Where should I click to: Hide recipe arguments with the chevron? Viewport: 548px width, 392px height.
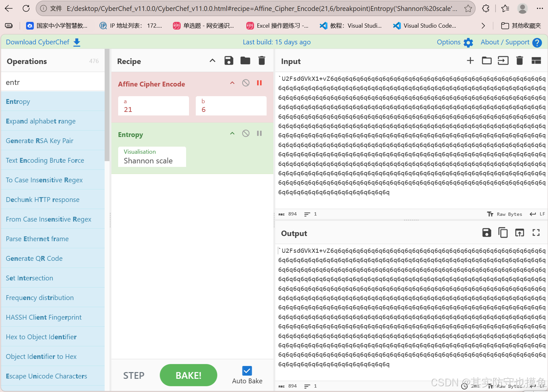(x=213, y=60)
